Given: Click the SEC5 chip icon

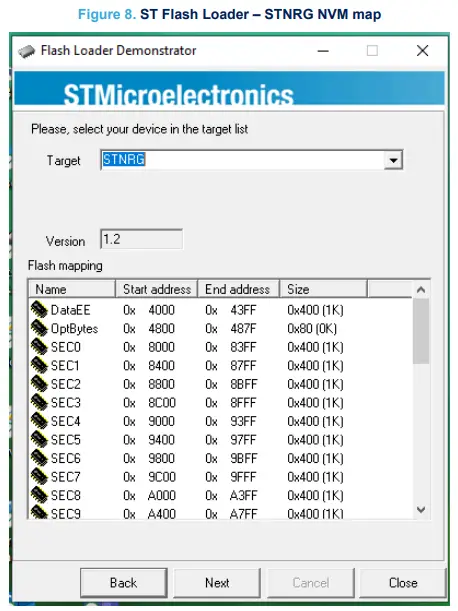Looking at the screenshot, I should click(x=39, y=440).
